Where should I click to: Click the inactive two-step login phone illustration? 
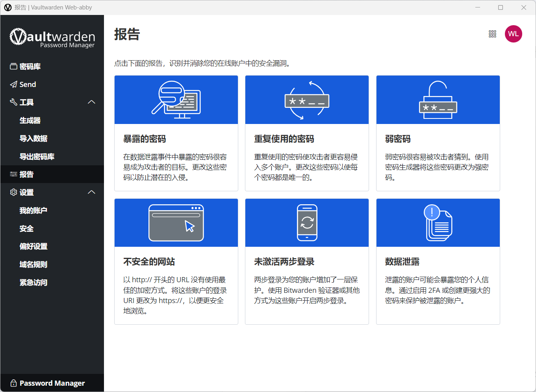[x=307, y=223]
